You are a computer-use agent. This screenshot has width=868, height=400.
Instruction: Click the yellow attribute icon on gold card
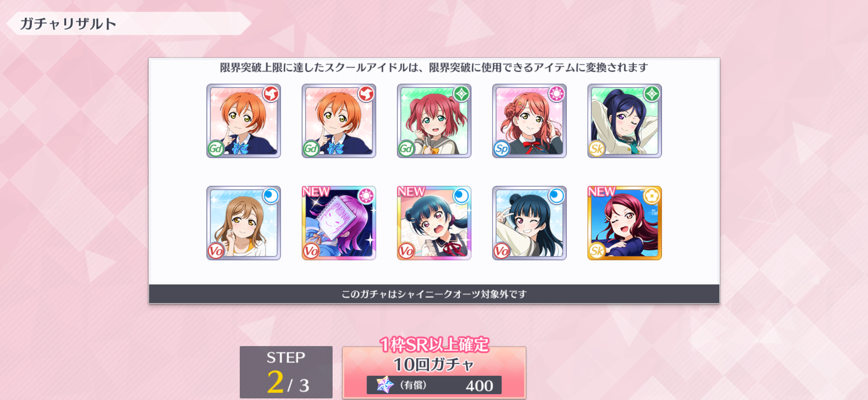[652, 196]
